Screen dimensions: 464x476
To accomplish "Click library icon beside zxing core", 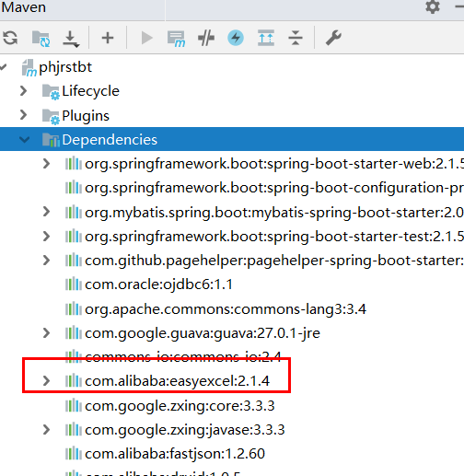I will tap(74, 405).
